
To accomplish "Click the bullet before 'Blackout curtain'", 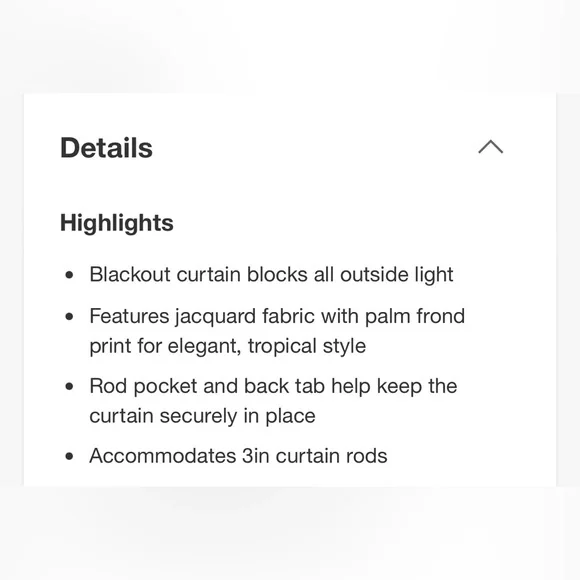I will click(69, 275).
